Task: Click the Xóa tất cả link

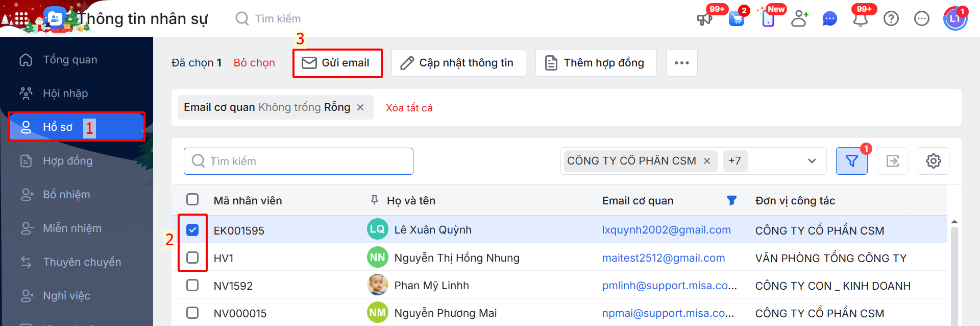Action: [409, 108]
